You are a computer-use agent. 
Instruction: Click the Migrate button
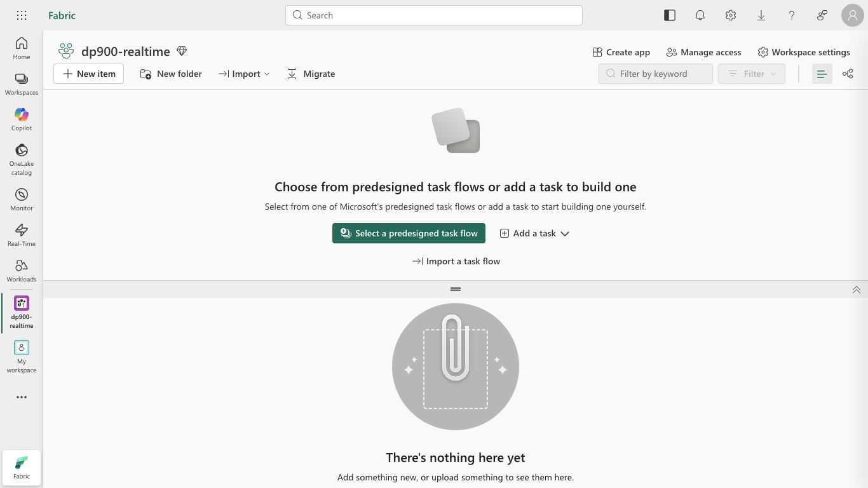[311, 74]
